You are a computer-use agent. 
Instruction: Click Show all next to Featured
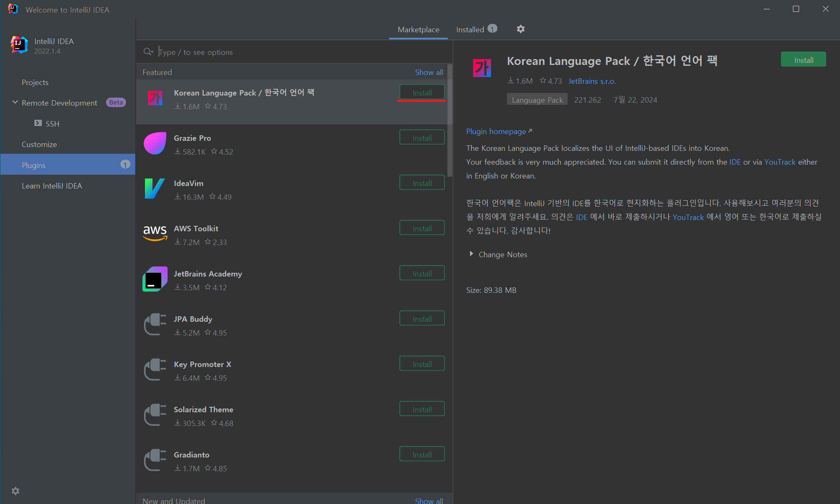pos(429,72)
